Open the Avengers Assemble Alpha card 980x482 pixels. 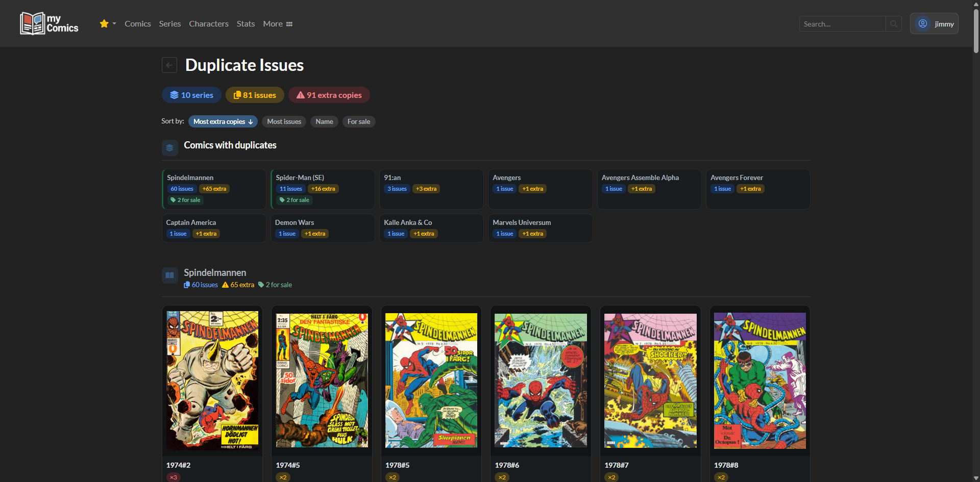tap(649, 189)
